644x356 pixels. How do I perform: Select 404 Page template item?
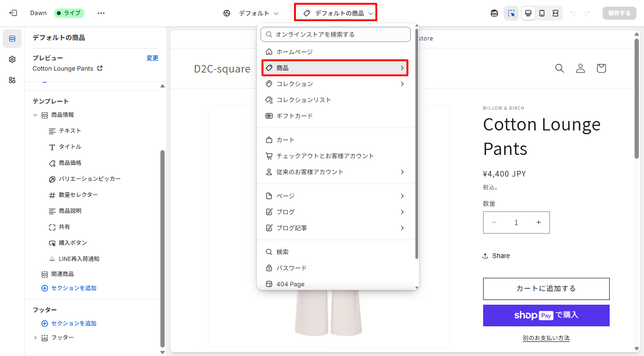[335, 284]
